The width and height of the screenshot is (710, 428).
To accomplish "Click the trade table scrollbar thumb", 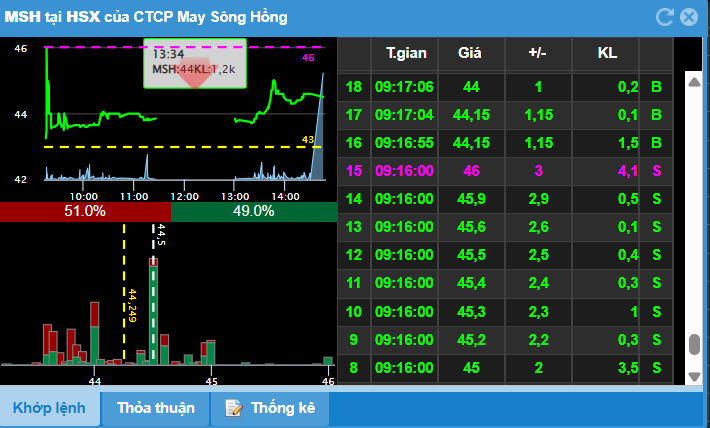I will coord(694,344).
